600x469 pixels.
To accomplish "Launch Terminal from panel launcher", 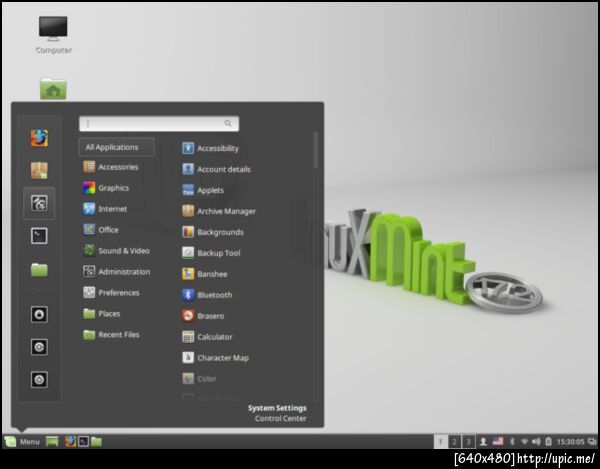I will coord(83,441).
